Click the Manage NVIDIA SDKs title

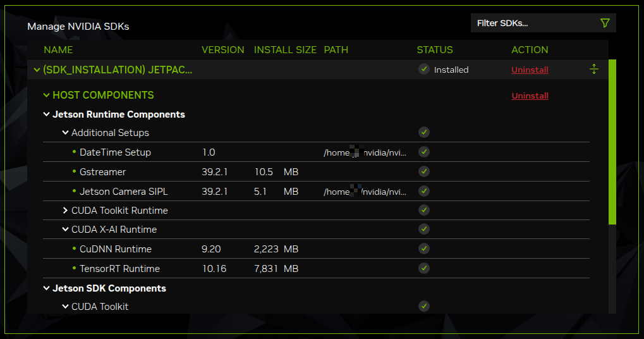[78, 27]
